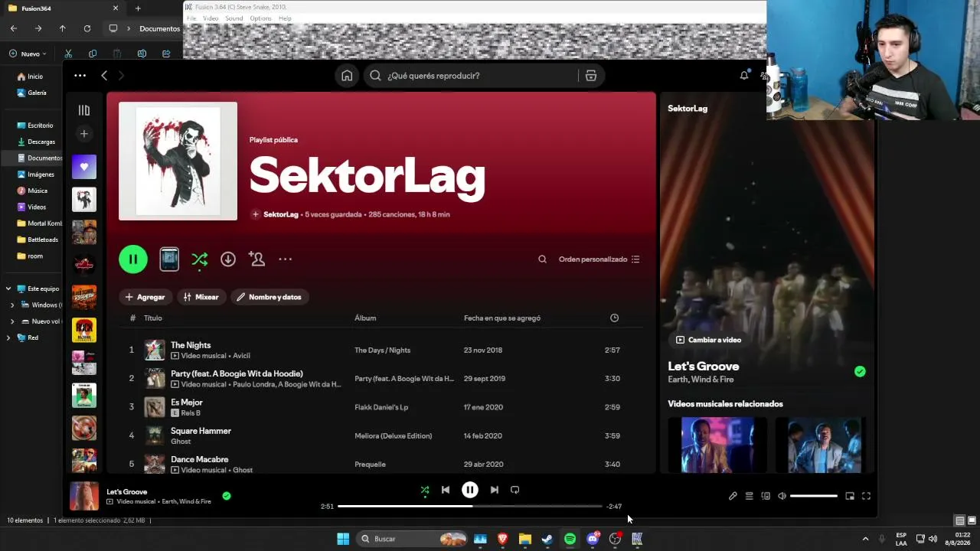Image resolution: width=980 pixels, height=551 pixels.
Task: Refresh the File Explorer folder
Action: [x=87, y=28]
